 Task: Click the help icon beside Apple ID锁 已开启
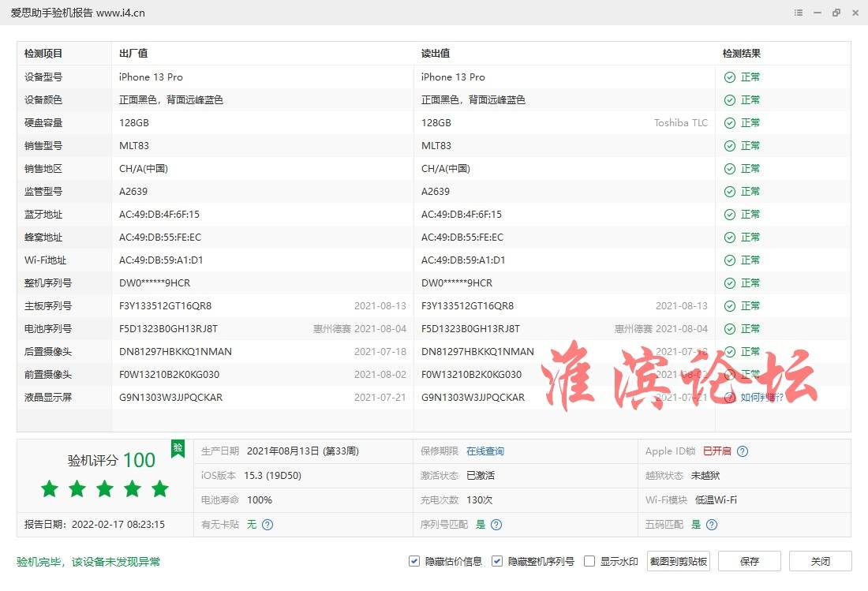pos(743,451)
